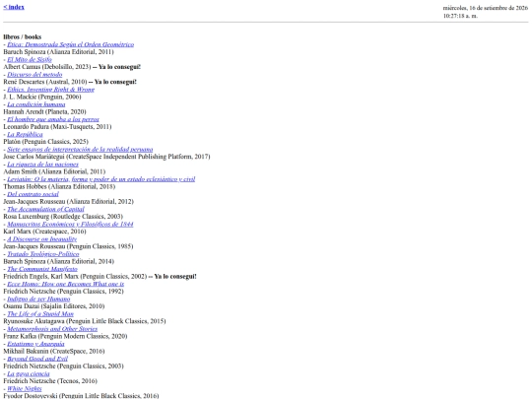
Task: Open the 'El Mito de Sísifo' link
Action: 30,59
